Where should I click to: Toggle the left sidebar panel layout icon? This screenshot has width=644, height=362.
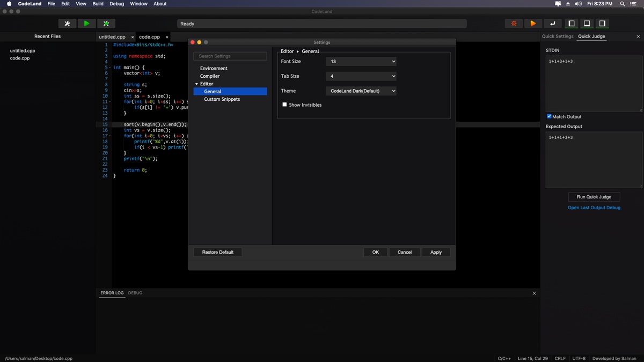pyautogui.click(x=572, y=24)
